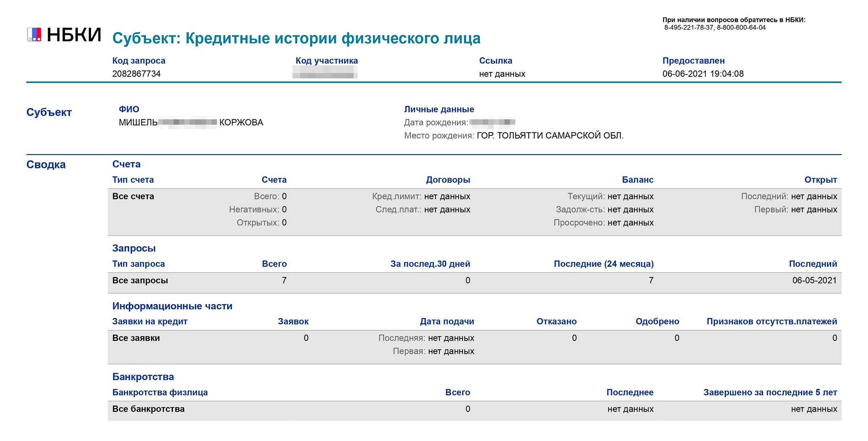Click the 'Сводка' section heading

[x=46, y=164]
